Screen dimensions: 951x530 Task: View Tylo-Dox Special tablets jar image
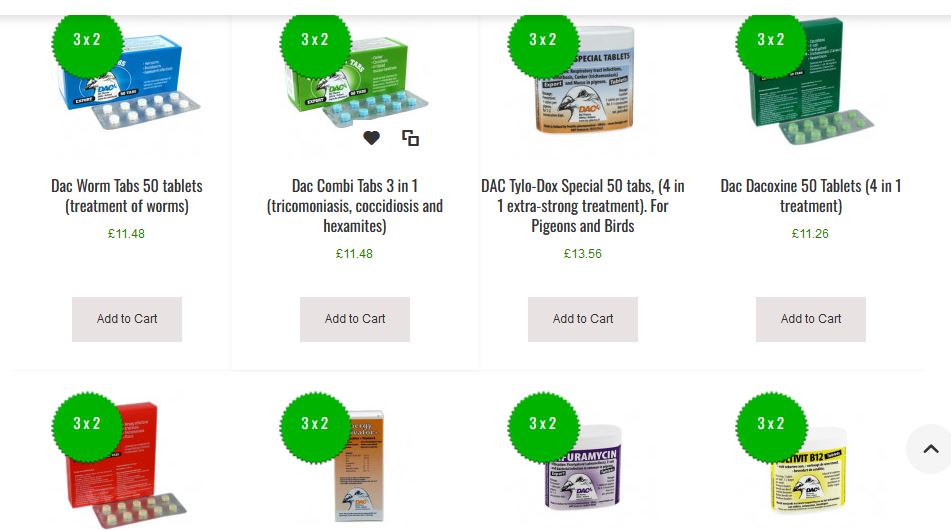pyautogui.click(x=585, y=79)
